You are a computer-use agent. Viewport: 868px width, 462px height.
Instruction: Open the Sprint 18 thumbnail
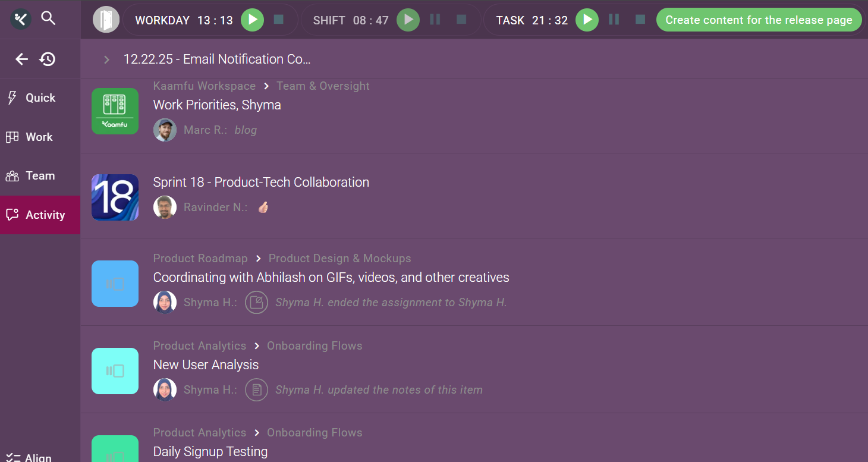[115, 197]
